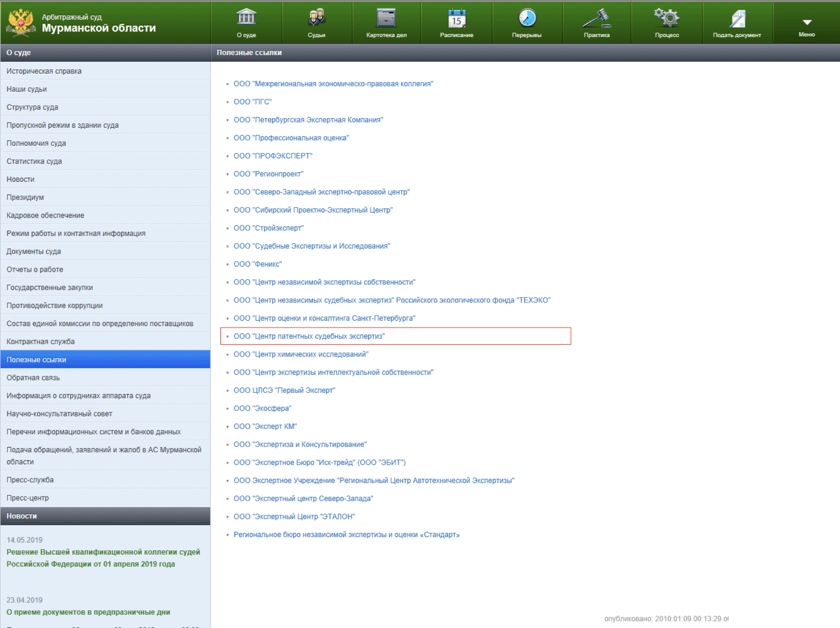Open 'Противодействие коррупции' sidebar item
Screen dimensions: 840x628
point(54,305)
